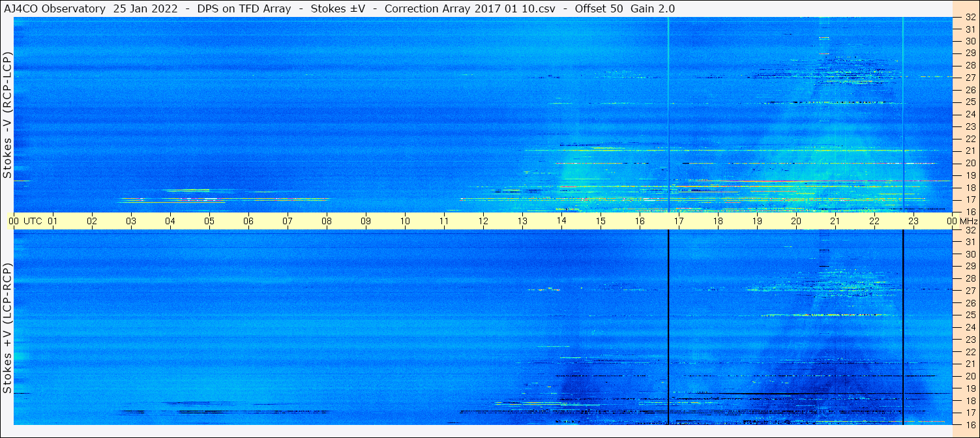Click the 25 MHz label in Stokes -V panel
Image resolution: width=980 pixels, height=438 pixels.
tap(970, 102)
